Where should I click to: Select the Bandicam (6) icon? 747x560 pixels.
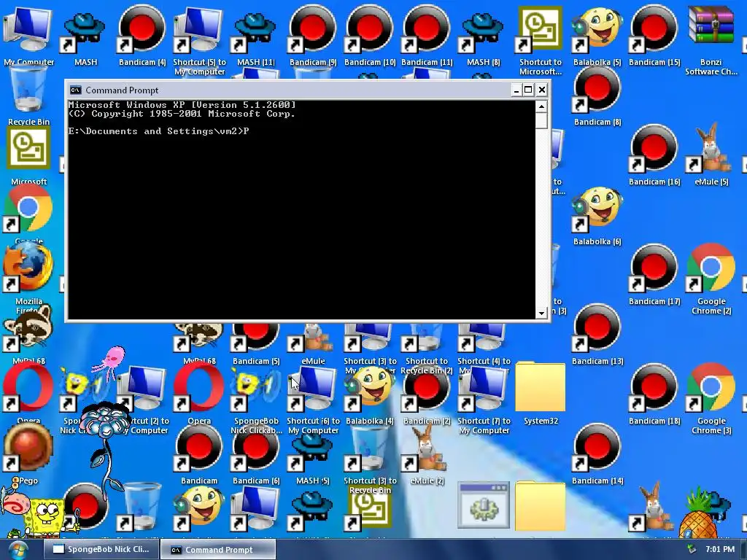[256, 448]
